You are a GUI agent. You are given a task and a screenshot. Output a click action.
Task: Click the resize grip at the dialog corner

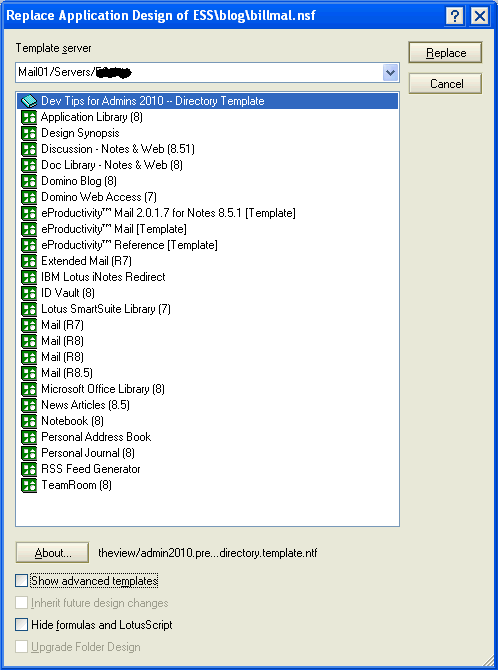[486, 659]
